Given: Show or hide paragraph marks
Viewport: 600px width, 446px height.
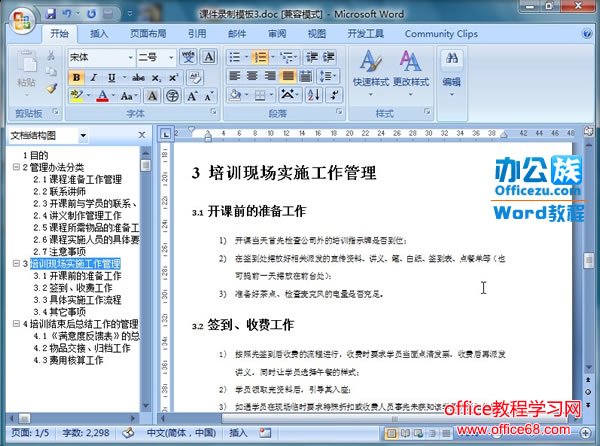Looking at the screenshot, I should tap(334, 95).
